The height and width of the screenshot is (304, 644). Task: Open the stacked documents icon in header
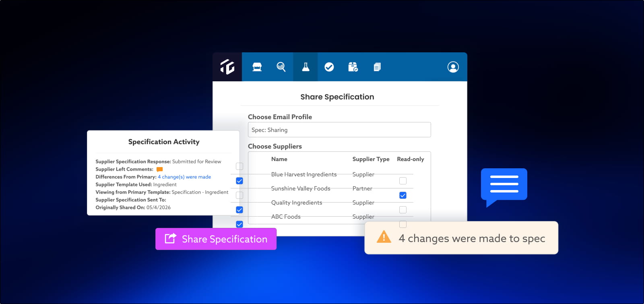377,67
